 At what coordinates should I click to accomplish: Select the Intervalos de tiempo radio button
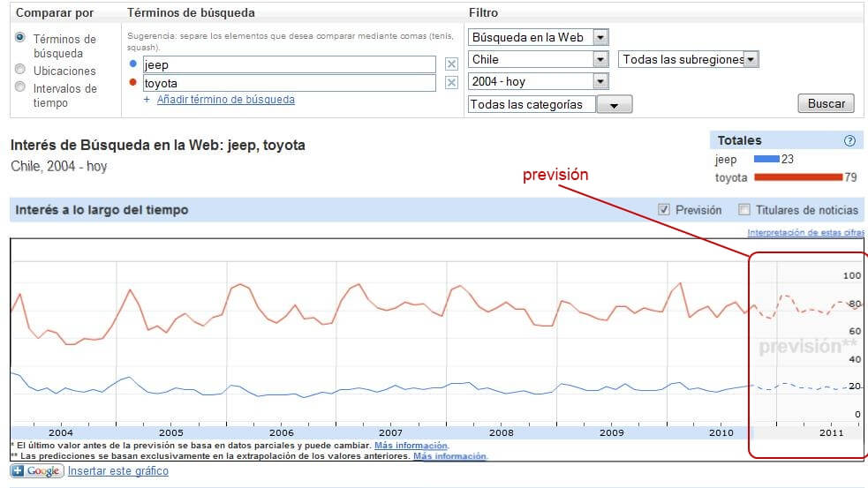tap(20, 87)
